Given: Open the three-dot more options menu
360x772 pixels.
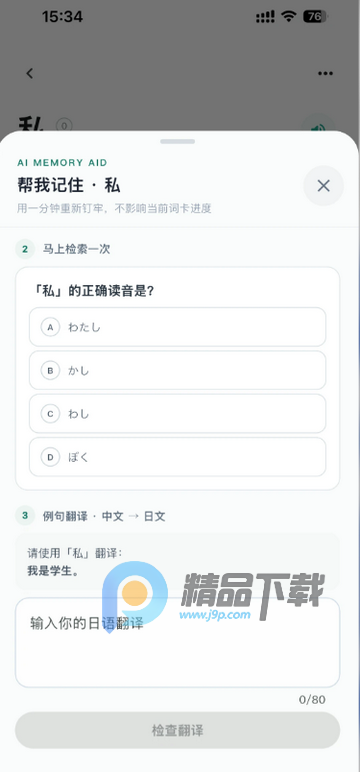Looking at the screenshot, I should click(325, 73).
